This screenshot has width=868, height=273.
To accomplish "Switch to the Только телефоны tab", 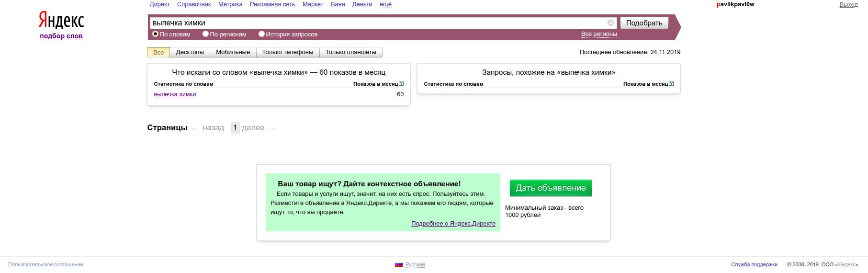I will [x=288, y=52].
